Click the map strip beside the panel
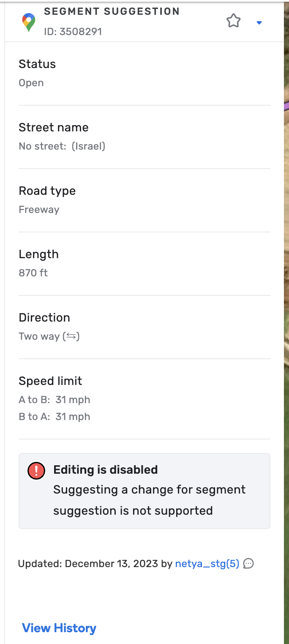The width and height of the screenshot is (289, 644). [x=286, y=296]
